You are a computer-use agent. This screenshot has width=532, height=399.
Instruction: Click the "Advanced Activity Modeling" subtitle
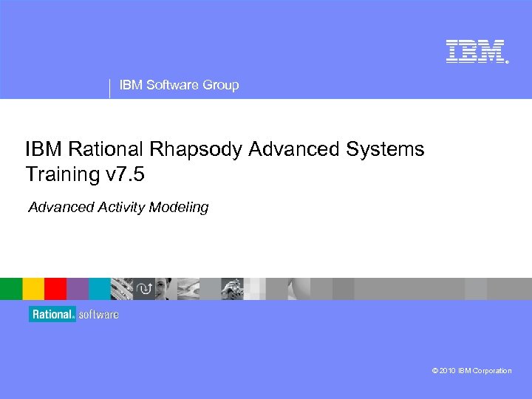118,208
